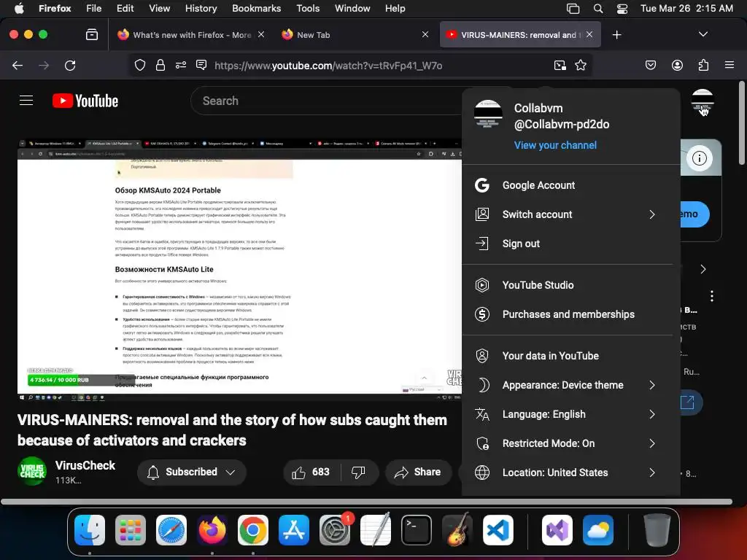The width and height of the screenshot is (747, 560).
Task: Click the right chevron beside account menu
Action: (703, 269)
